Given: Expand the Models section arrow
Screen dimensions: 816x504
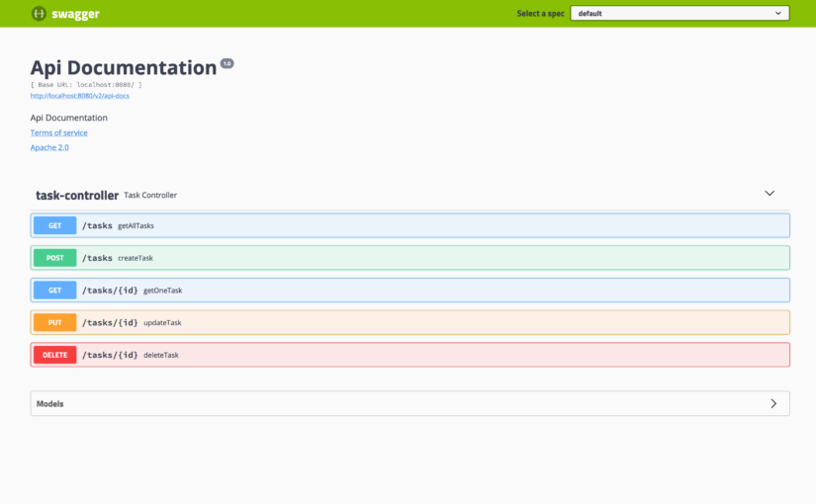Looking at the screenshot, I should (x=773, y=403).
